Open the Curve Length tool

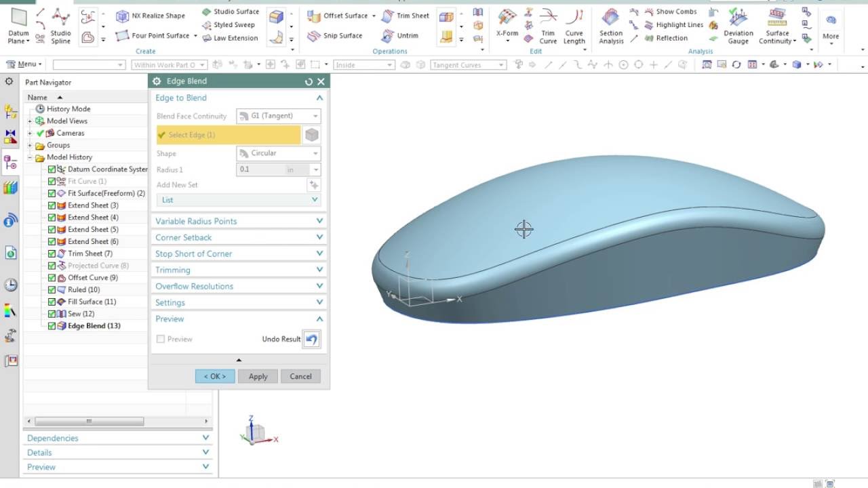coord(574,26)
